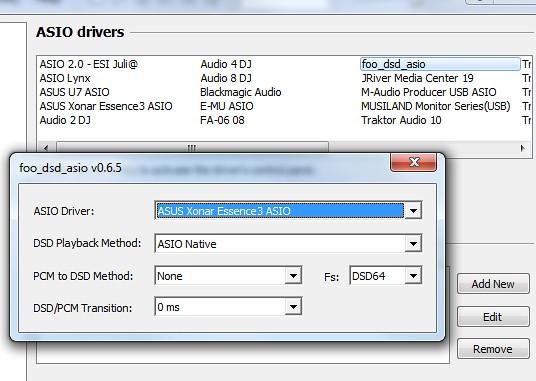The image size is (536, 381).
Task: Select Blackmagic Audio driver entry
Action: [x=241, y=92]
